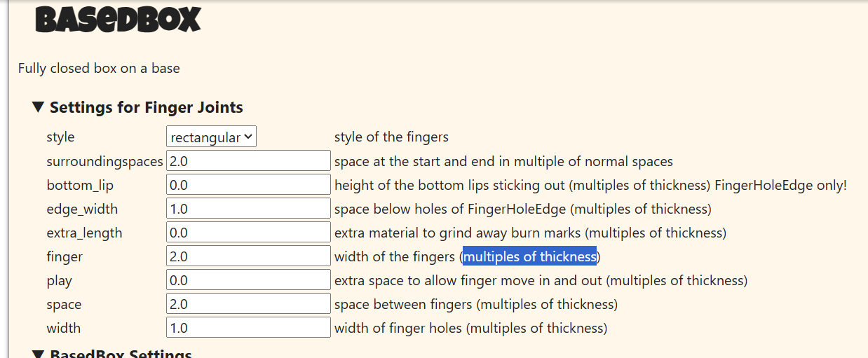
Task: Open the style dropdown showing rectangular
Action: pyautogui.click(x=211, y=137)
